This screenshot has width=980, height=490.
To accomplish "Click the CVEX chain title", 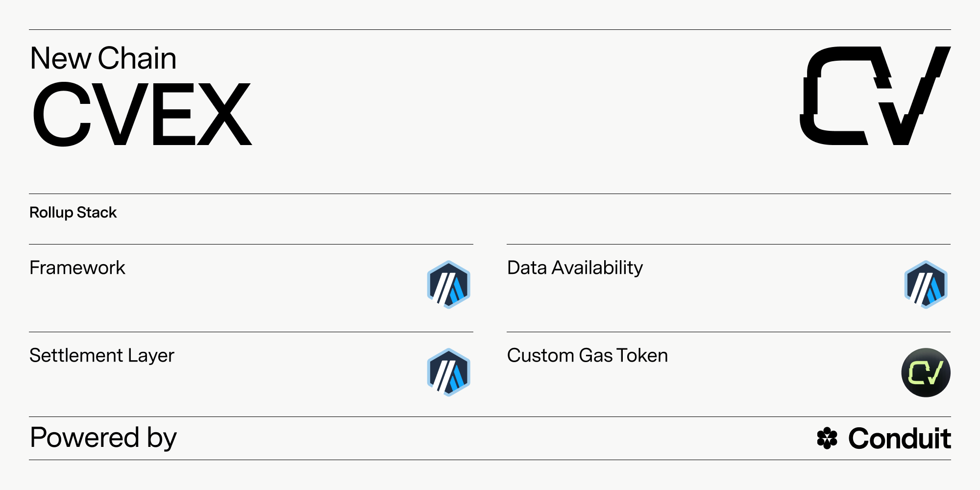I will [x=142, y=114].
